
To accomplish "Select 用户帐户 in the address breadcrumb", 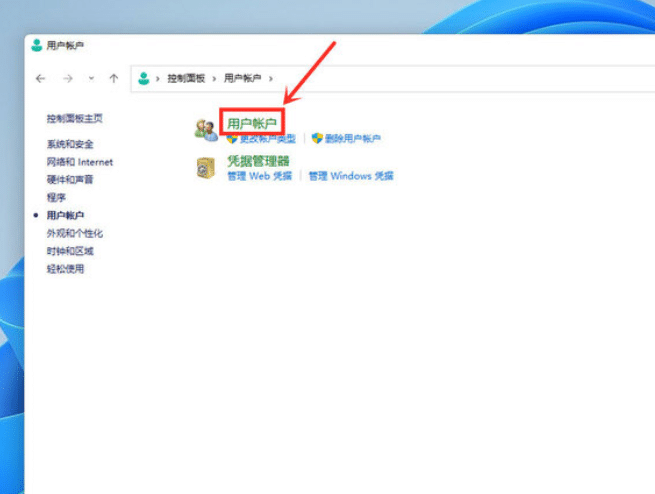I will coord(243,78).
